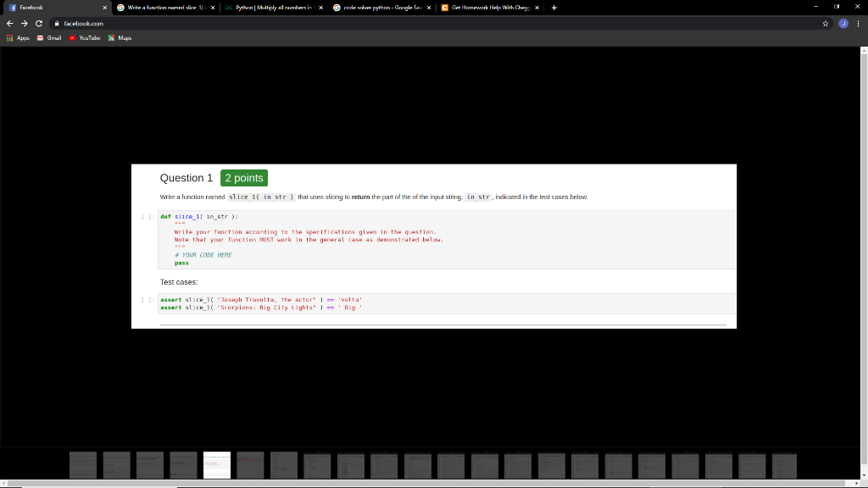Open the profile avatar J menu

(843, 23)
